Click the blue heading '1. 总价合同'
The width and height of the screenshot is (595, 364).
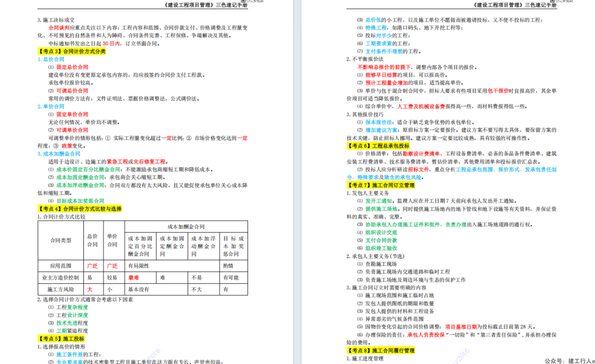click(51, 59)
